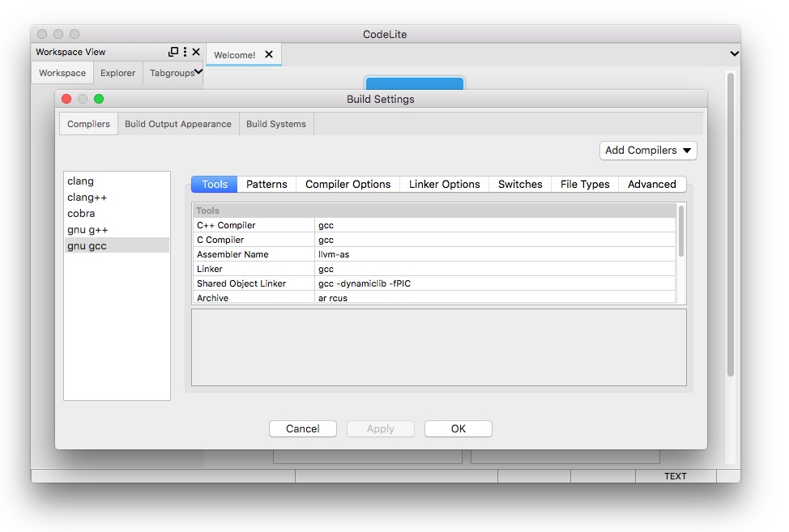The height and width of the screenshot is (532, 789).
Task: Click the CodeLite main window scrollbar
Action: [x=730, y=224]
